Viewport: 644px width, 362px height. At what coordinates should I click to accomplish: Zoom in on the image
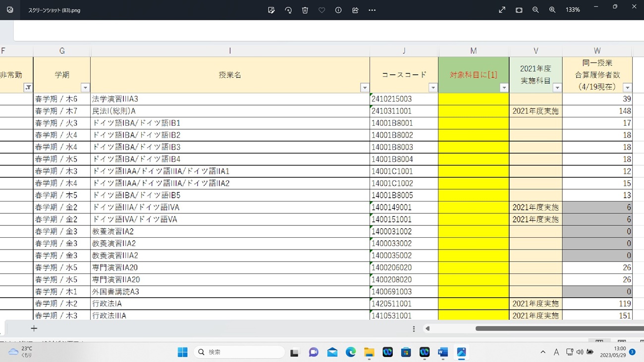(x=552, y=10)
